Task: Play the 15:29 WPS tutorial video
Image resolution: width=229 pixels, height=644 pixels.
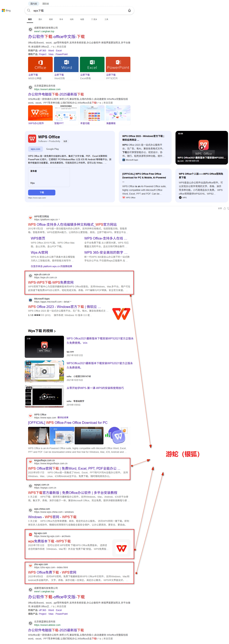Action: tap(44, 396)
